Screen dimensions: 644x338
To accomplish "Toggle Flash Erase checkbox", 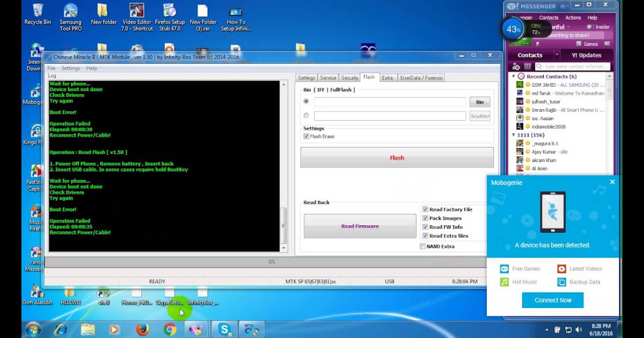I will point(306,136).
